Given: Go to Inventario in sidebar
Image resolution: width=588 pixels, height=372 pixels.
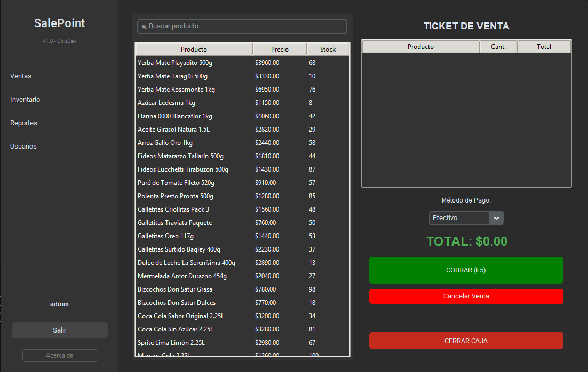Looking at the screenshot, I should tap(25, 100).
